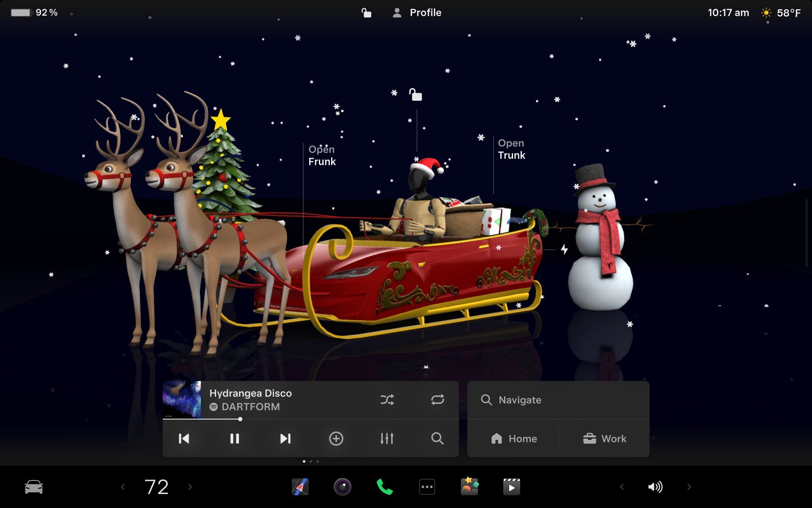The height and width of the screenshot is (508, 812).
Task: Raise cabin temperature with right chevron
Action: coord(189,486)
